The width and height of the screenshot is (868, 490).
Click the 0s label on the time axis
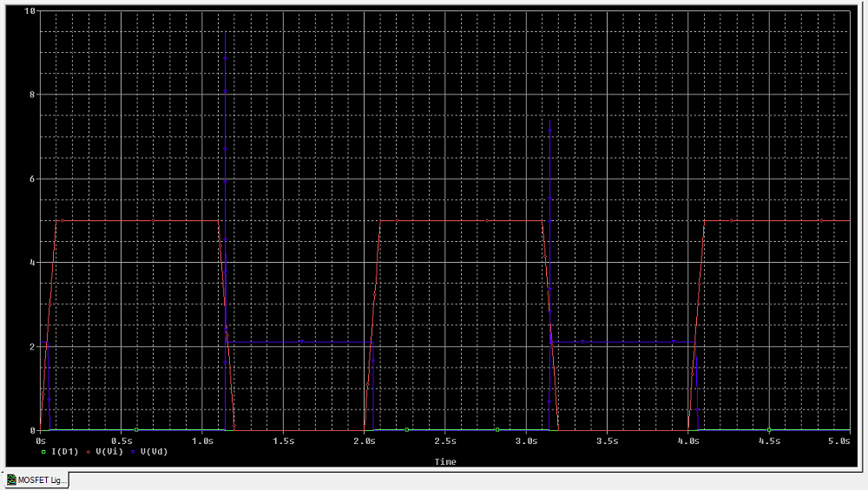pyautogui.click(x=41, y=441)
